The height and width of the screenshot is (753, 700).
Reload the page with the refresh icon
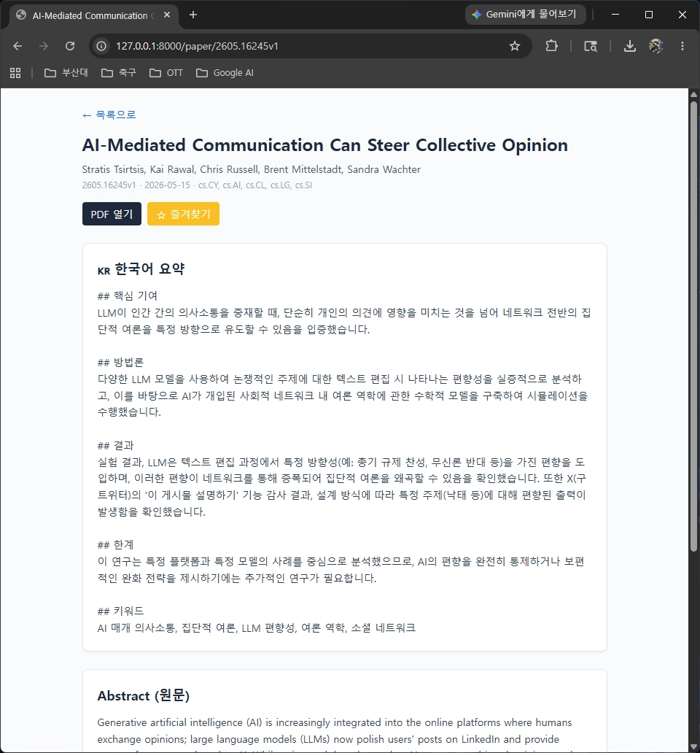(x=70, y=46)
